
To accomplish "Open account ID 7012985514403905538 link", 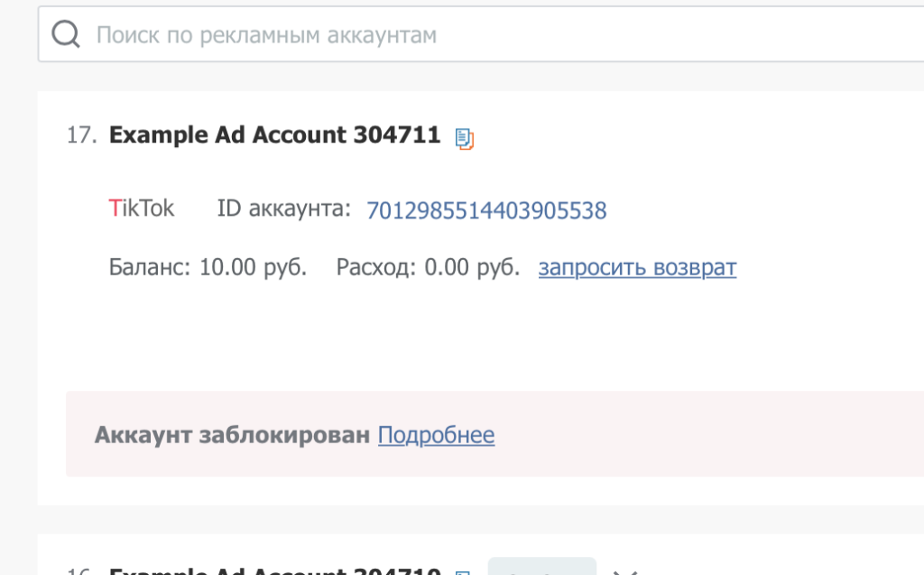I will (x=486, y=210).
